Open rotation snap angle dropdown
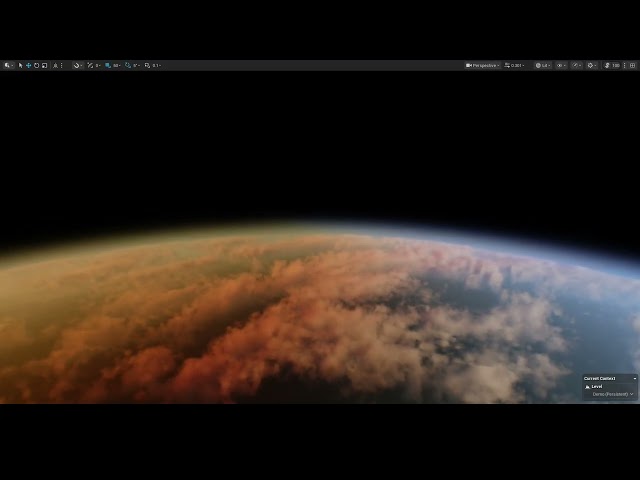The width and height of the screenshot is (640, 480). (x=136, y=65)
